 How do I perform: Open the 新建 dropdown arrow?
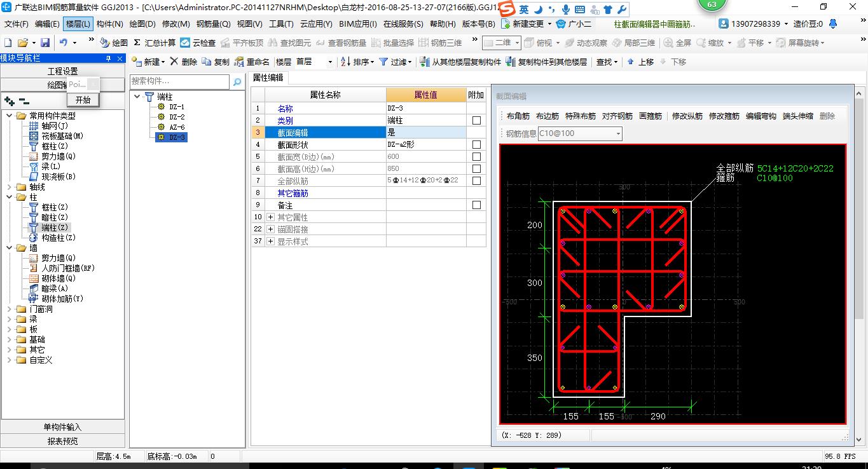pyautogui.click(x=163, y=62)
